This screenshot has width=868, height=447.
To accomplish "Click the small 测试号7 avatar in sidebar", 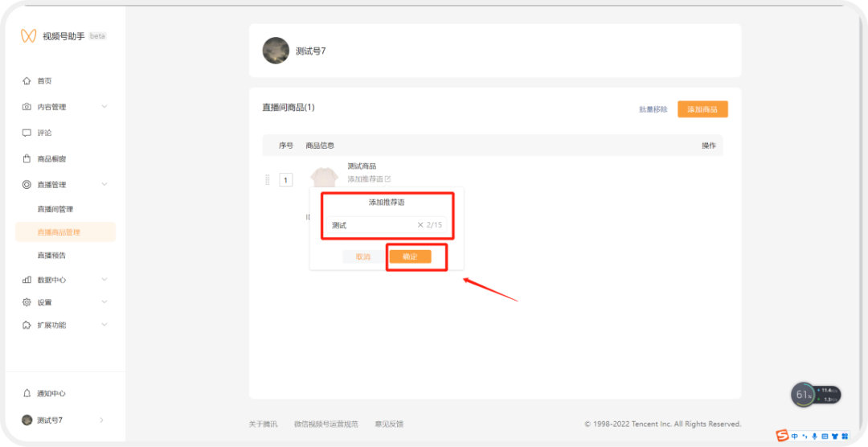I will click(x=27, y=420).
